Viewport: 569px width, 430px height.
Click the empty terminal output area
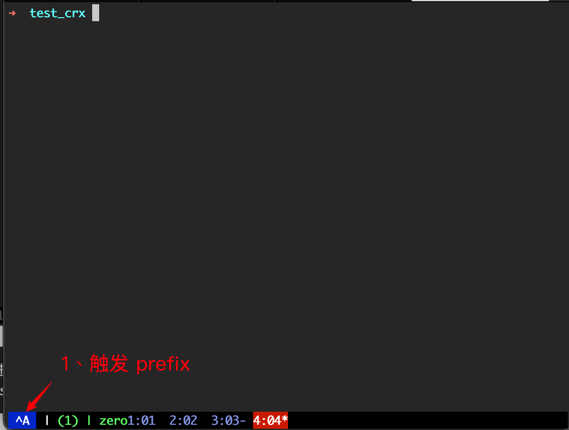click(x=285, y=203)
